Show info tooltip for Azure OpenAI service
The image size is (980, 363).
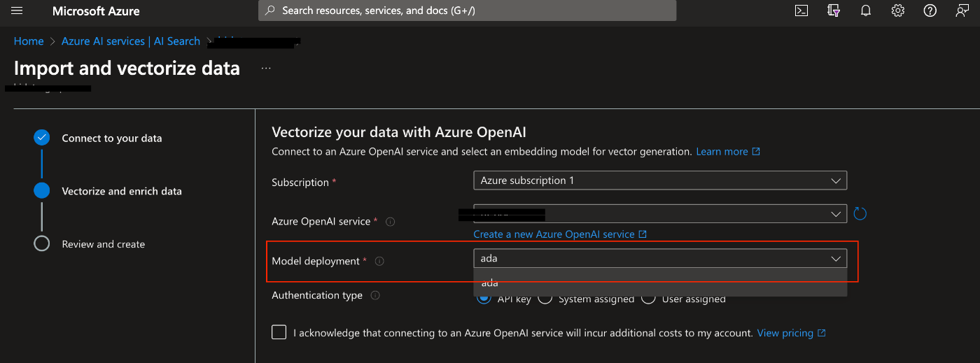click(391, 222)
